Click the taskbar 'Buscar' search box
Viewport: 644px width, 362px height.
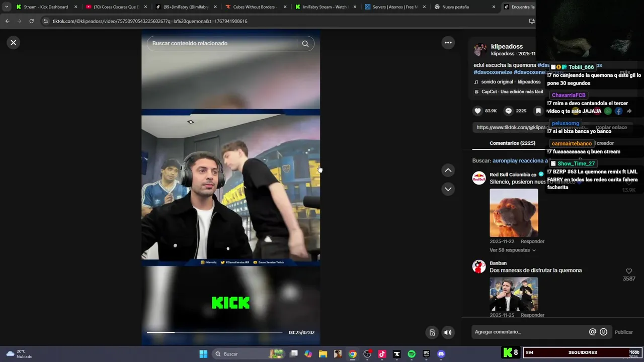[248, 354]
